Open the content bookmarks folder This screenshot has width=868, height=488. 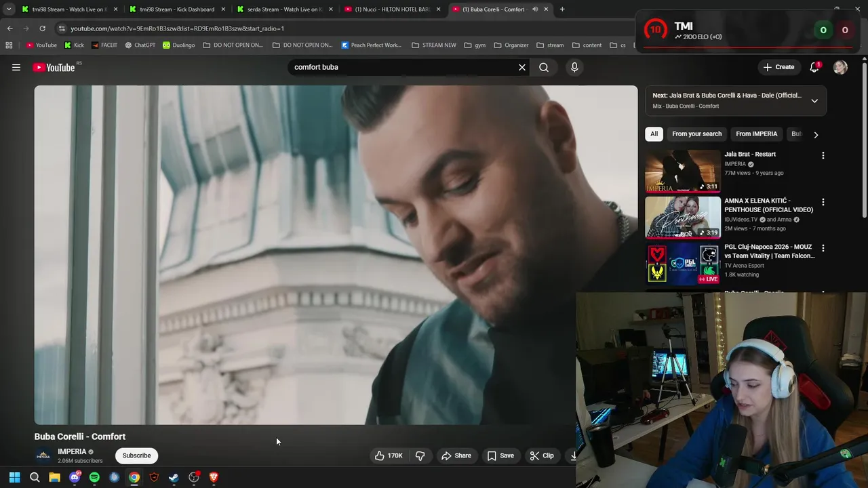click(587, 45)
